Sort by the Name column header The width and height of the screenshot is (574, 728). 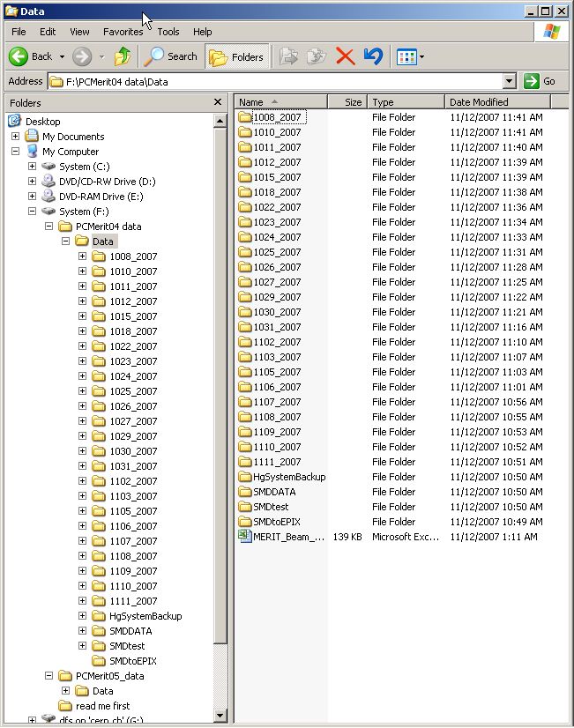tap(281, 102)
